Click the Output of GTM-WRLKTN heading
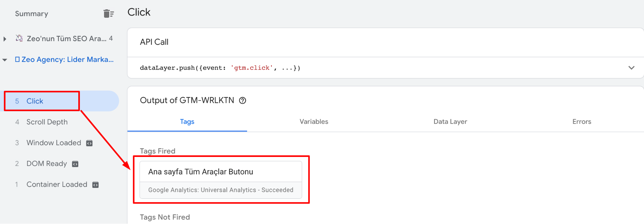 coord(187,100)
